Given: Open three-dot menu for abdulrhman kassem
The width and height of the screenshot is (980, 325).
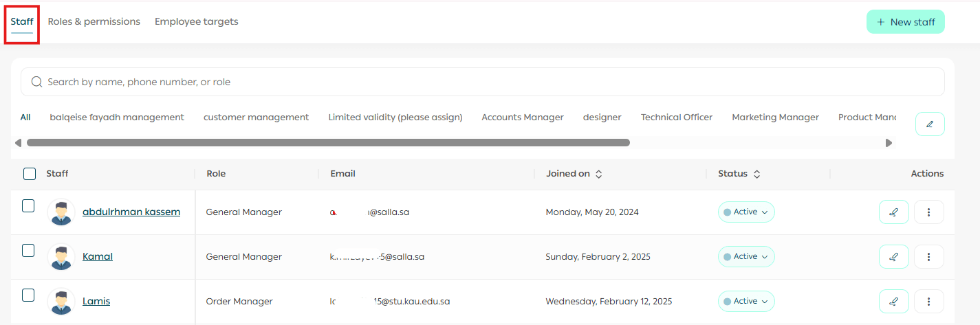Looking at the screenshot, I should point(928,212).
